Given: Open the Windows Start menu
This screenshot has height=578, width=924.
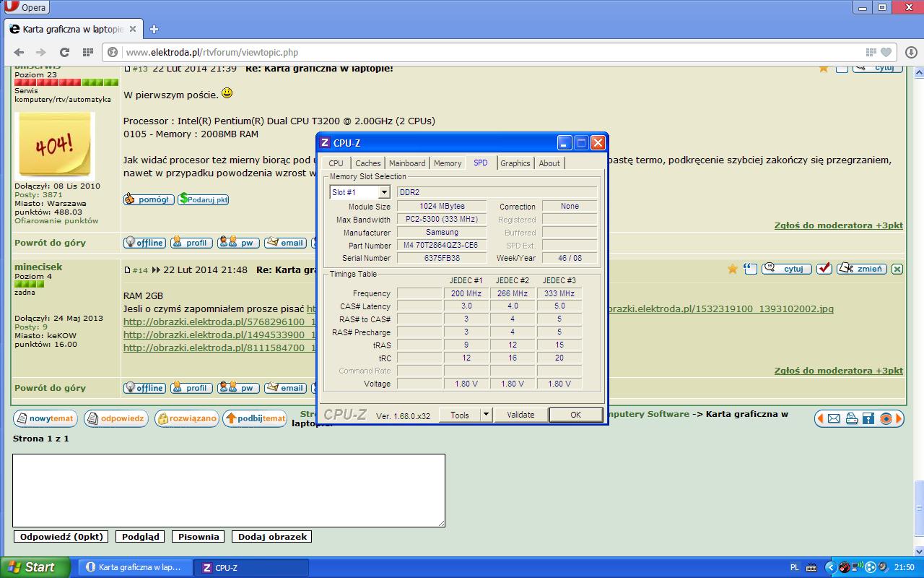Looking at the screenshot, I should [35, 567].
